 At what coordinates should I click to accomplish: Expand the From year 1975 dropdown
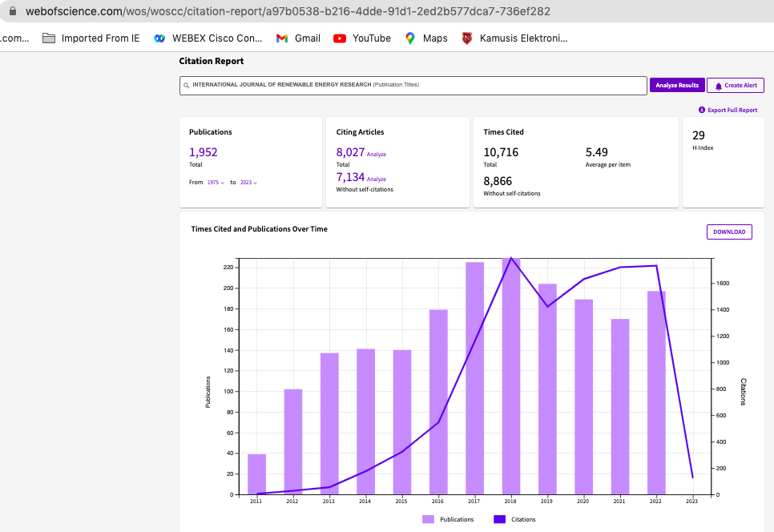coord(216,183)
